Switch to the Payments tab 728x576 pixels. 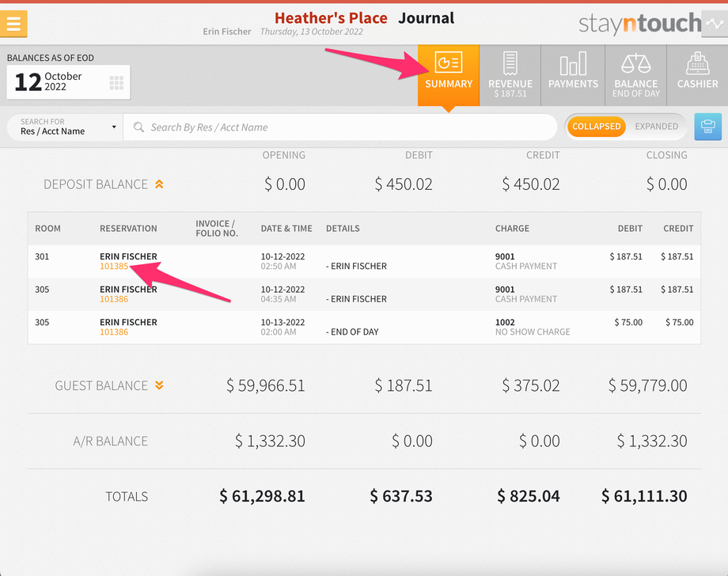[x=573, y=75]
